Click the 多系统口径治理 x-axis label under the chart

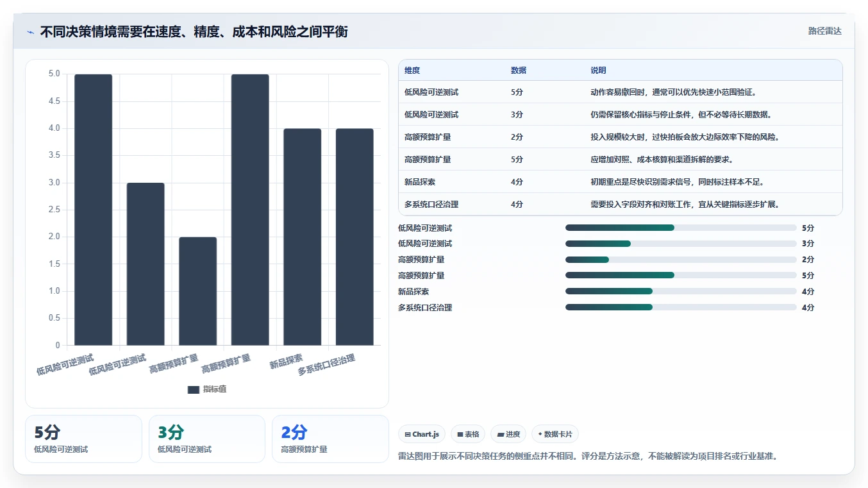[326, 364]
